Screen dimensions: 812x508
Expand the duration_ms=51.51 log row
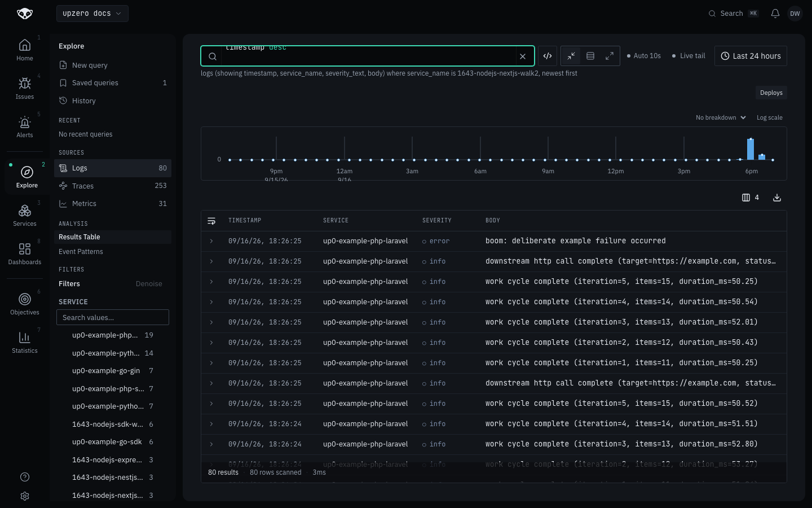pos(211,424)
